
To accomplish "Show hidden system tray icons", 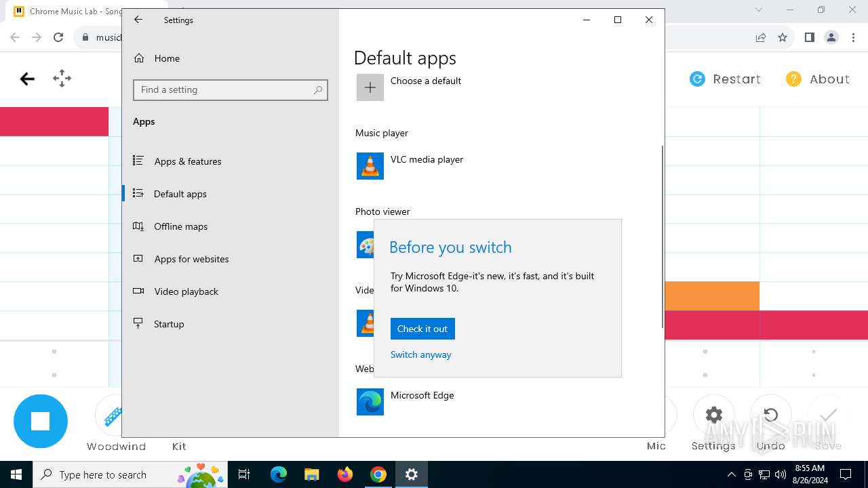I will coord(731,474).
